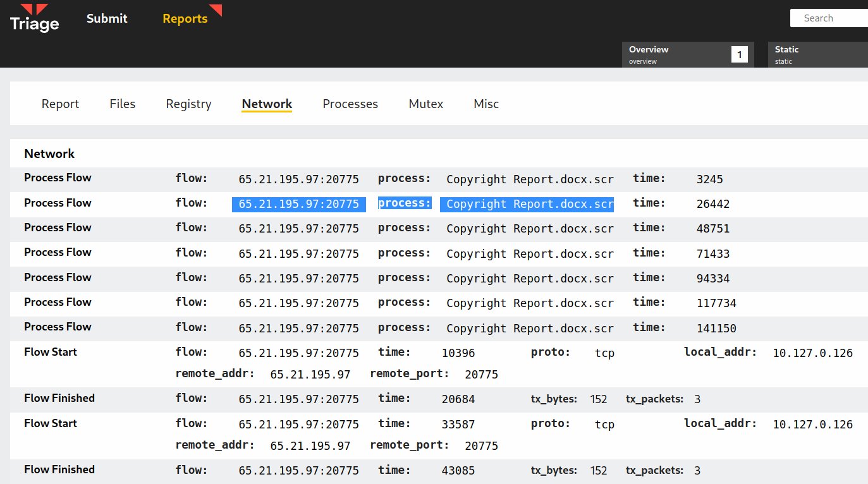This screenshot has width=868, height=484.
Task: Click the highlighted flow address 65.21.195.97:20775
Action: tap(298, 204)
